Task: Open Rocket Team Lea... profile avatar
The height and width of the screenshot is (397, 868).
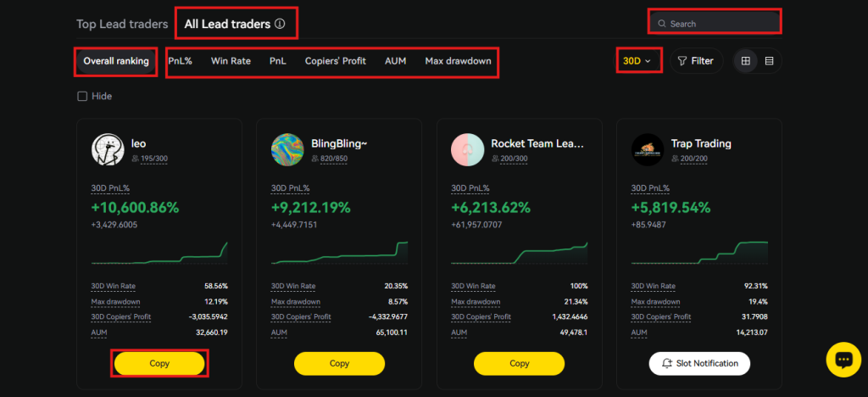Action: pos(468,149)
